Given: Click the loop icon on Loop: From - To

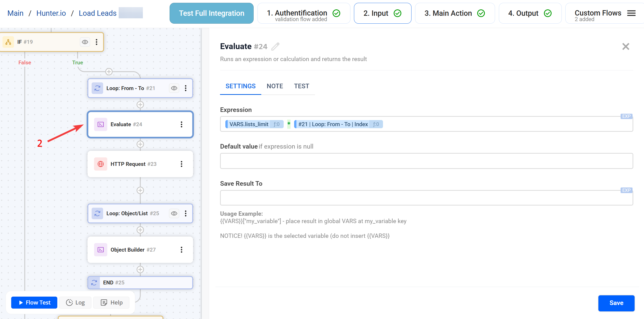Looking at the screenshot, I should point(97,88).
